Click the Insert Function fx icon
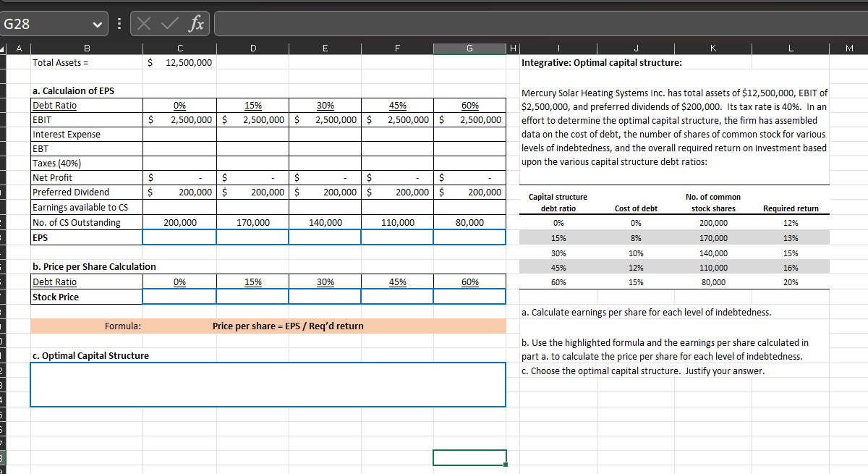868x474 pixels. coord(196,24)
